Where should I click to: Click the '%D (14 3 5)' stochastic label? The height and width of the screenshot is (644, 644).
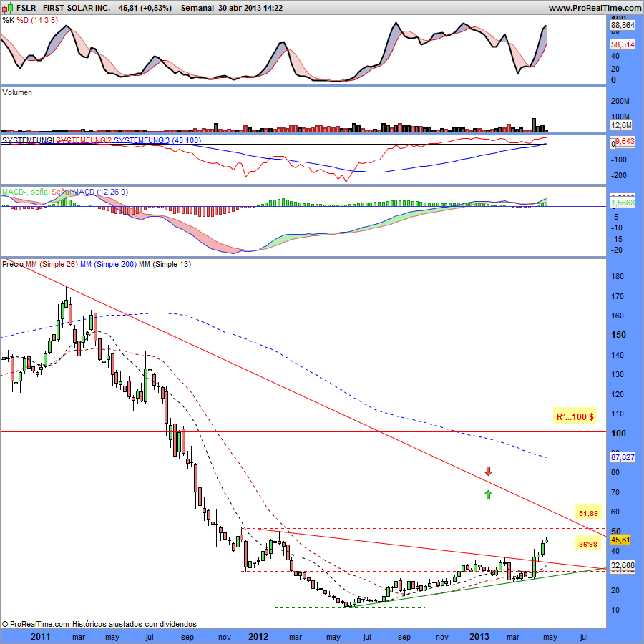(37, 20)
